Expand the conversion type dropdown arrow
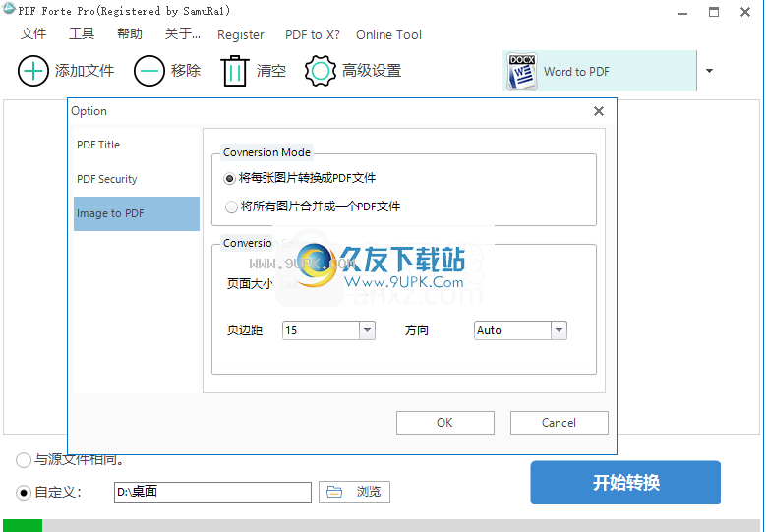Screen dimensions: 767x532 click(x=709, y=71)
